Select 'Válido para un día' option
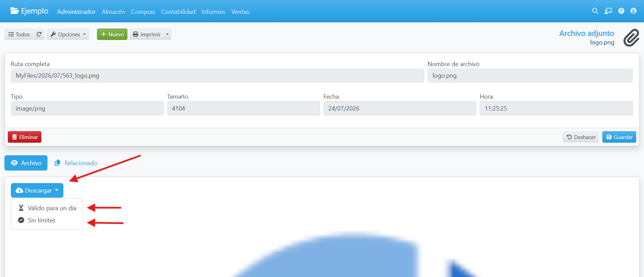The width and height of the screenshot is (644, 277). coord(47,208)
